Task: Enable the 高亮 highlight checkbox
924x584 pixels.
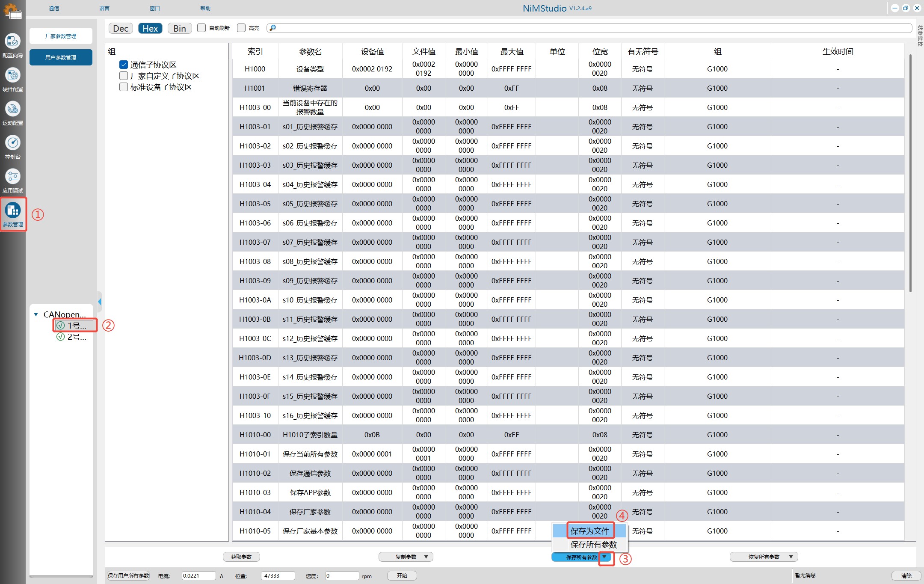Action: pos(241,28)
